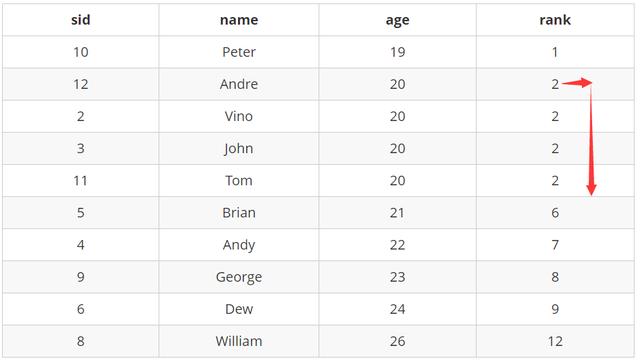Click the Brian name cell
Viewport: 640px width, 361px height.
pyautogui.click(x=239, y=213)
